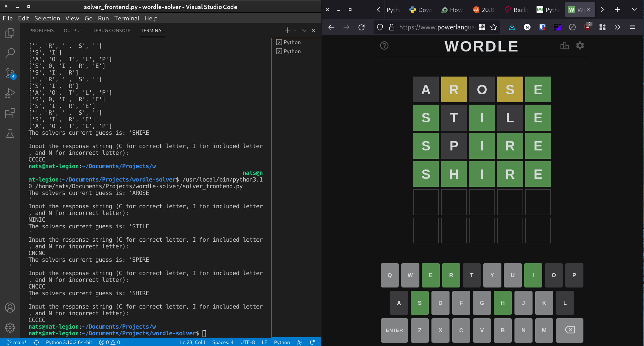Click the yellow R tile in AROSE

click(454, 90)
